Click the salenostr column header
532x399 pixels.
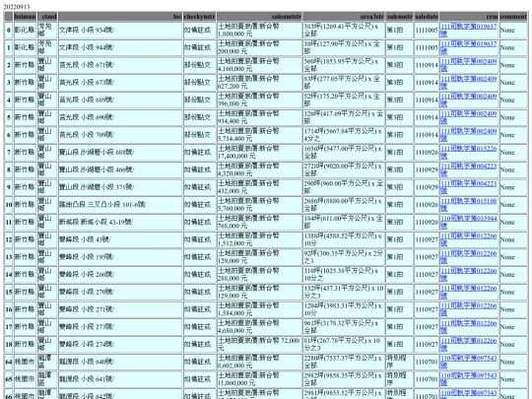tap(400, 17)
